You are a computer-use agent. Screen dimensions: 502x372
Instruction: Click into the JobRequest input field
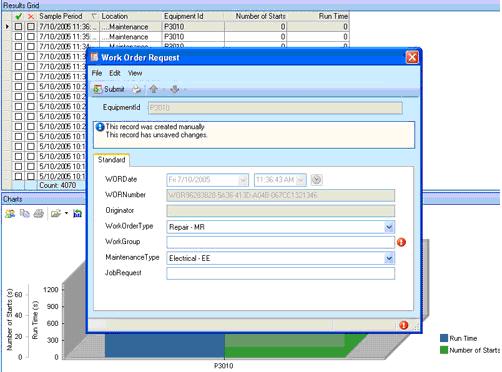[280, 273]
